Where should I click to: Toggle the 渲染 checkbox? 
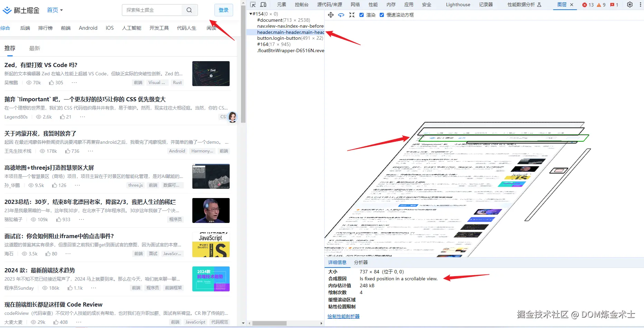(x=362, y=15)
